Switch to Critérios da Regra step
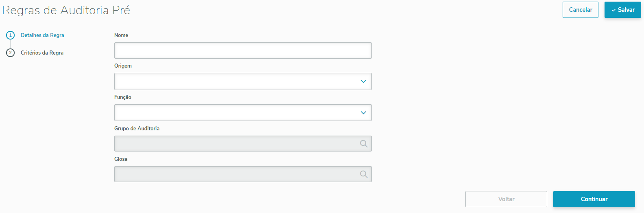Screen dimensions: 644x213 (x=42, y=53)
